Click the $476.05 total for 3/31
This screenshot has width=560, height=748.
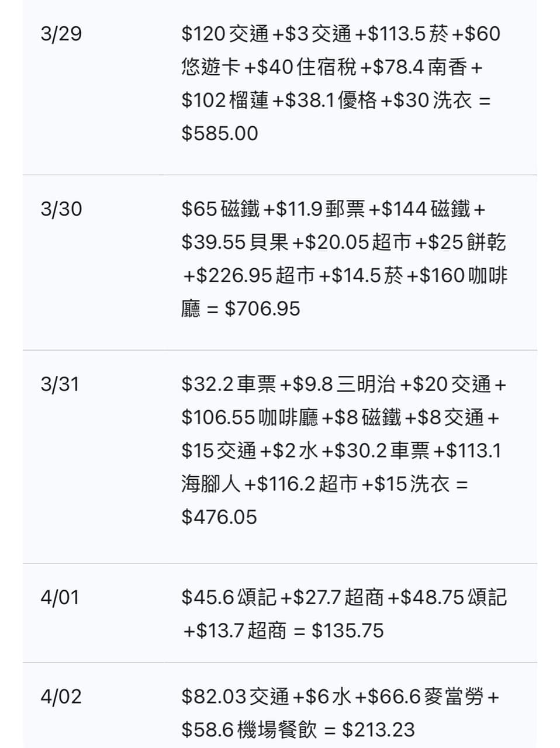pos(219,517)
